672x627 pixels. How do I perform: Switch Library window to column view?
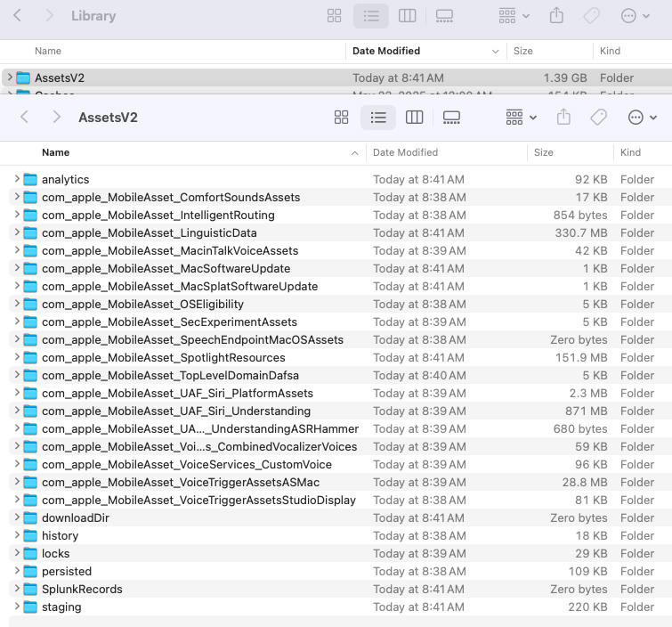(x=407, y=16)
